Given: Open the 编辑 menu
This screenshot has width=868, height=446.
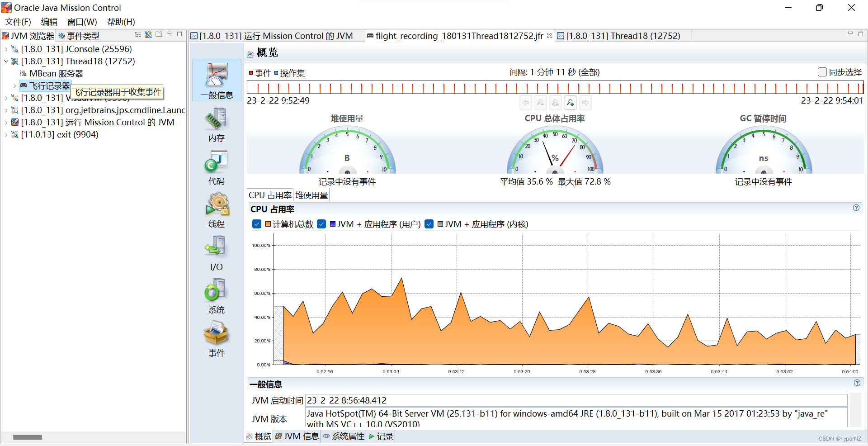Looking at the screenshot, I should tap(49, 22).
